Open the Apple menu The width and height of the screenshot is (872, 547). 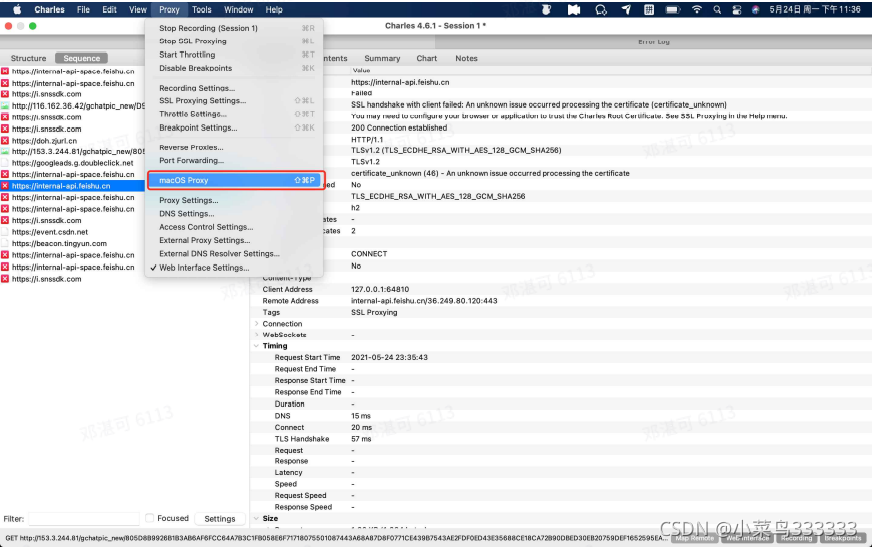point(17,9)
